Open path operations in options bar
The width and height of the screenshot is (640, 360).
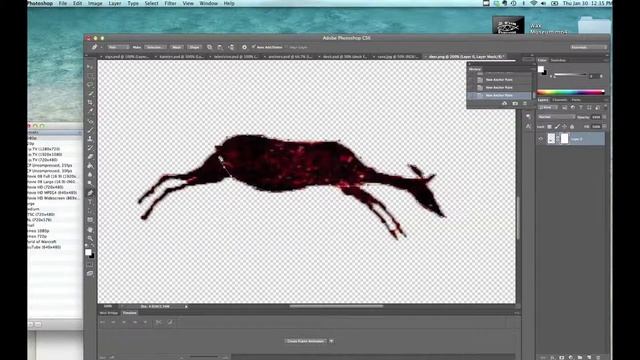pos(209,47)
